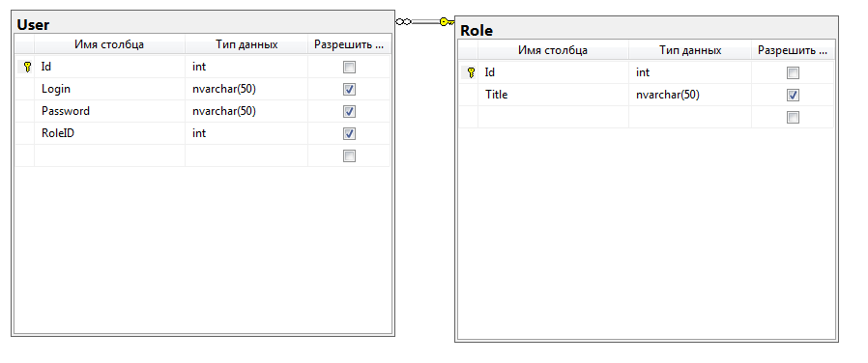Click the Login column name cell
Image resolution: width=868 pixels, height=363 pixels.
click(x=109, y=89)
